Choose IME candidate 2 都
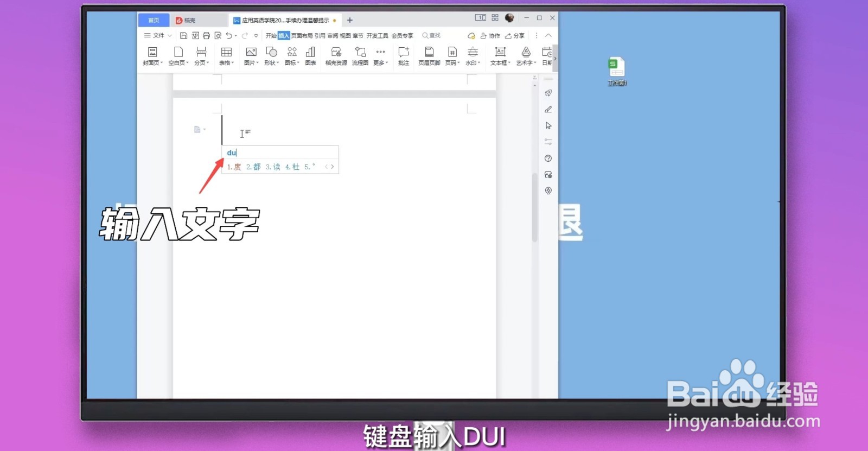The image size is (868, 451). pos(253,167)
